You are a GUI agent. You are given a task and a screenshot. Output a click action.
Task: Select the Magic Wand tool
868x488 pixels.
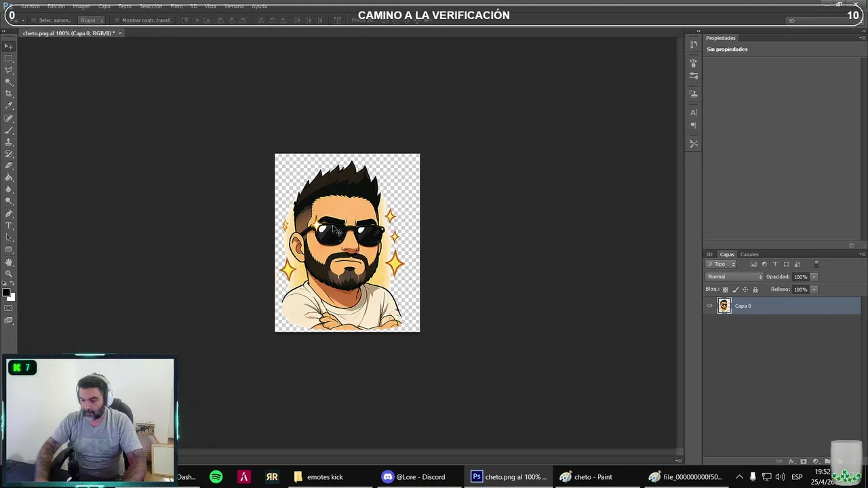click(x=9, y=82)
